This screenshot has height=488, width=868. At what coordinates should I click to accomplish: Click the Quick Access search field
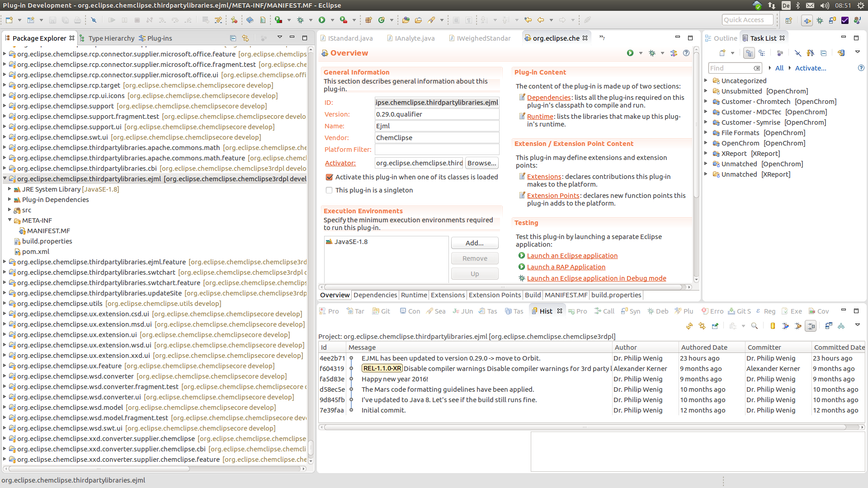(748, 20)
